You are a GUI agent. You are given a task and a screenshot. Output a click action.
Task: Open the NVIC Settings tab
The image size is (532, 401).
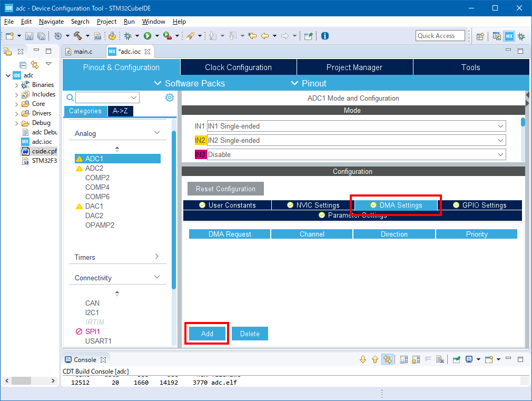(313, 205)
